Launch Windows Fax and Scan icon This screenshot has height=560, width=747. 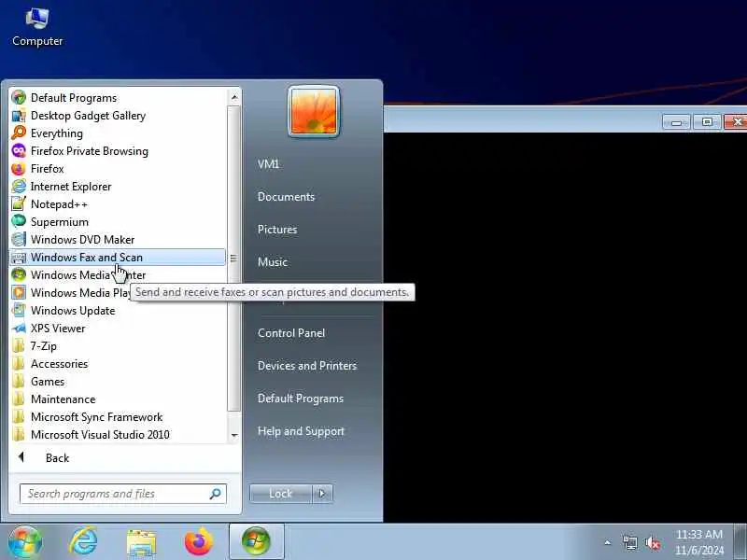[x=19, y=258]
